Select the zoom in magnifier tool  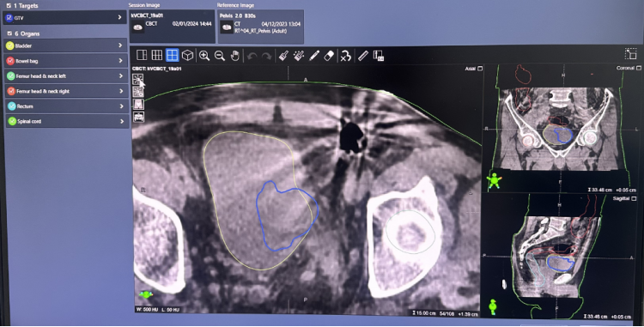coord(204,56)
